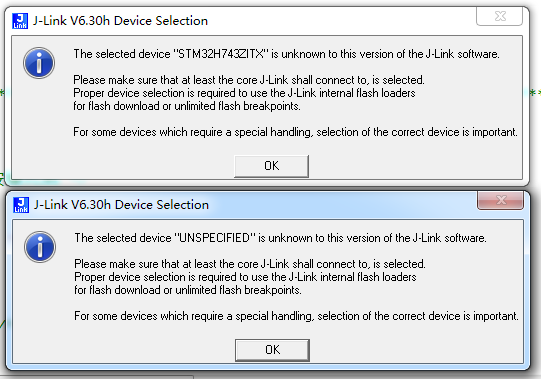Click "for flash download or unlimited" line in lower dialog
The height and width of the screenshot is (379, 541).
click(x=188, y=290)
